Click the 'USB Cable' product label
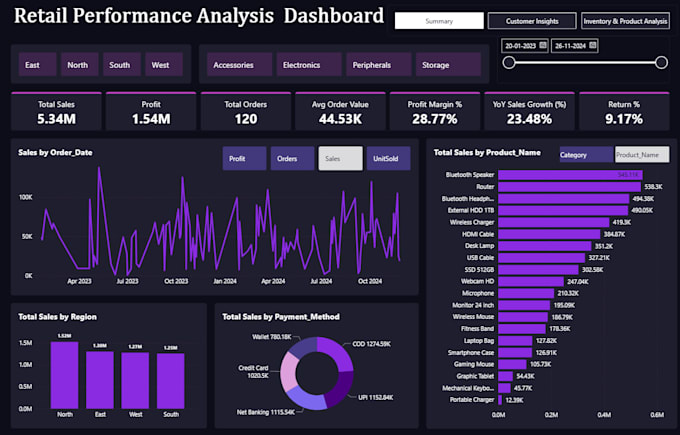This screenshot has width=680, height=435. click(x=481, y=258)
